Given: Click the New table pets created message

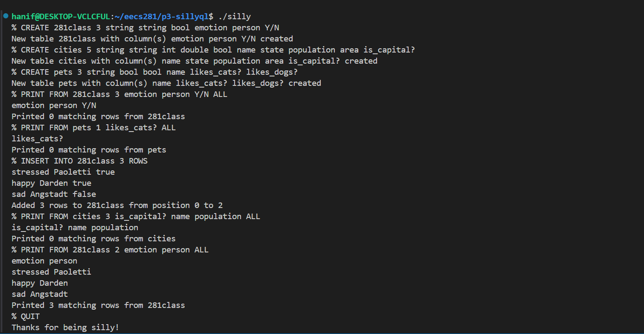Looking at the screenshot, I should point(166,83).
